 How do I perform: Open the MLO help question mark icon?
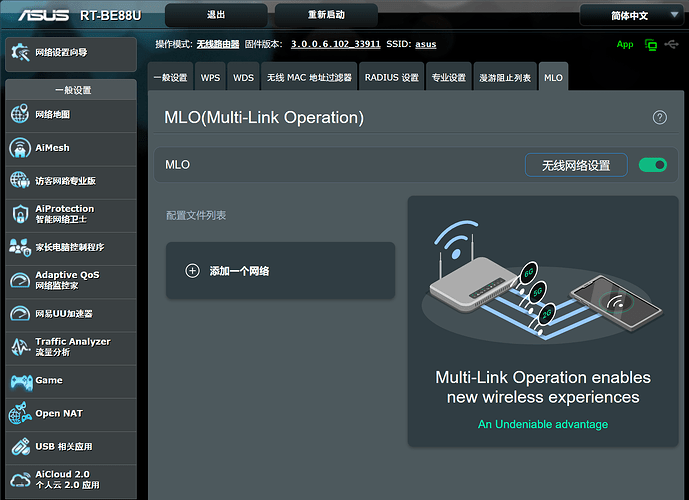(x=659, y=117)
